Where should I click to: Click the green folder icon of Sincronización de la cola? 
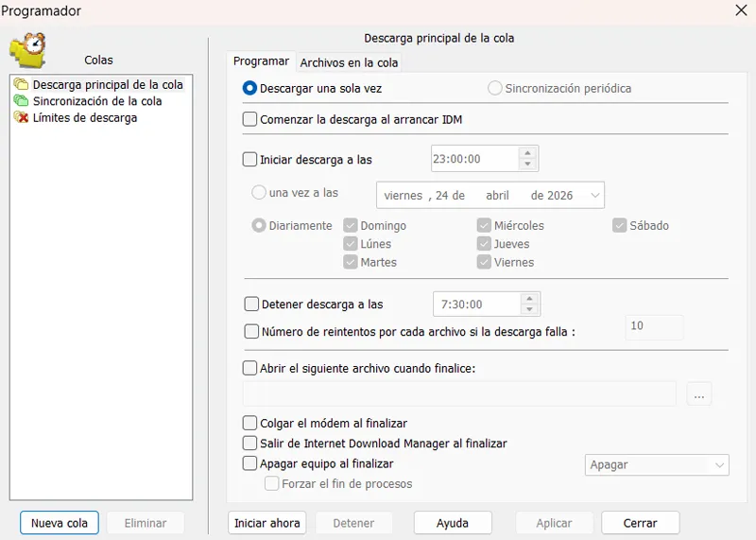pyautogui.click(x=21, y=101)
